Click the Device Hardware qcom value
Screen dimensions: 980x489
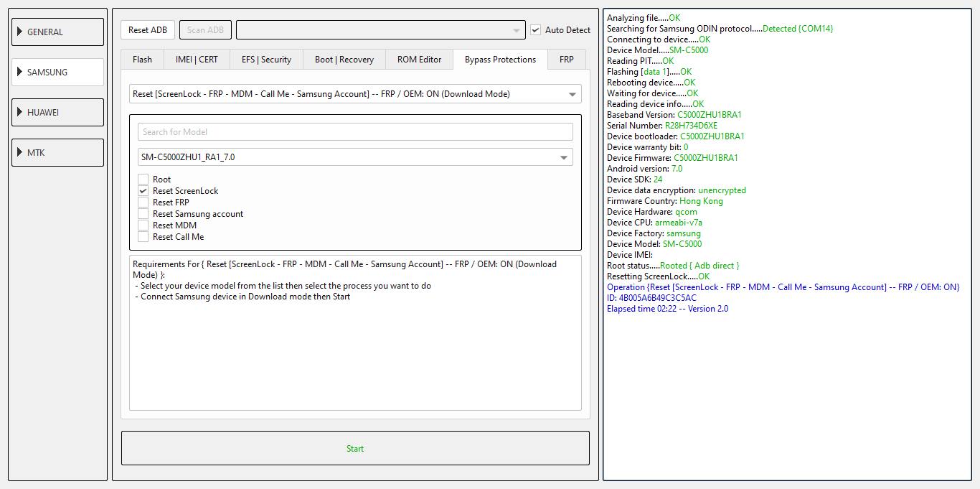(686, 212)
